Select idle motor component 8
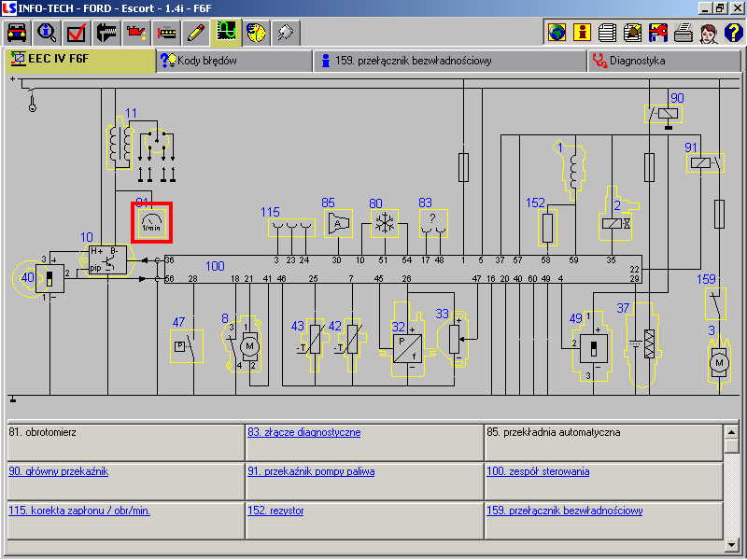Screen dimensions: 747x560 pyautogui.click(x=243, y=343)
